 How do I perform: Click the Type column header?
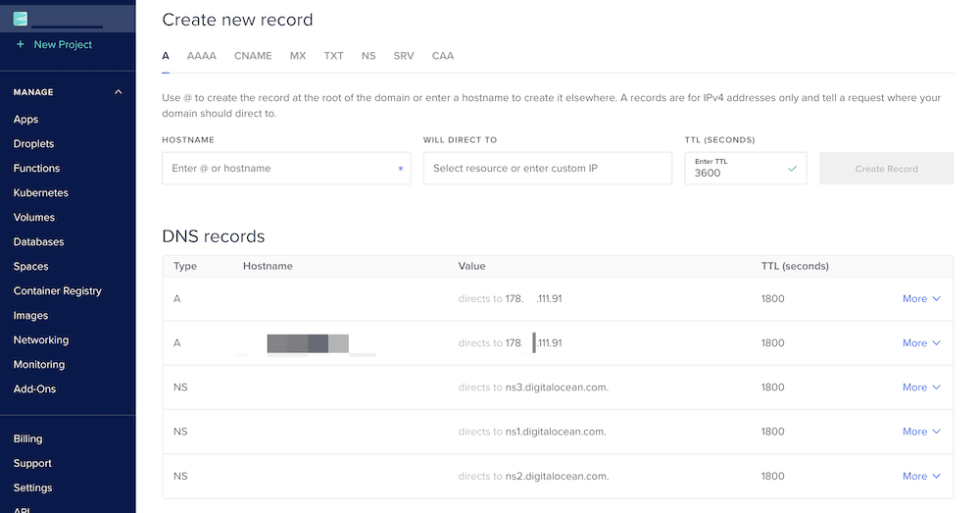click(185, 266)
